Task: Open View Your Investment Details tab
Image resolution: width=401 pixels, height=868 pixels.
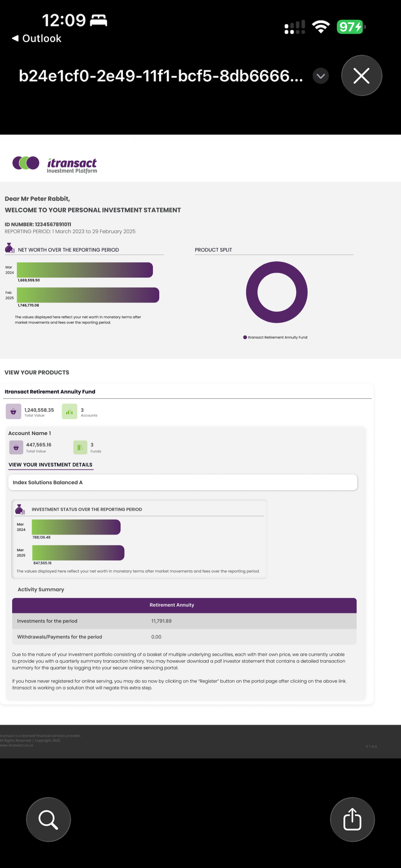Action: (51, 465)
